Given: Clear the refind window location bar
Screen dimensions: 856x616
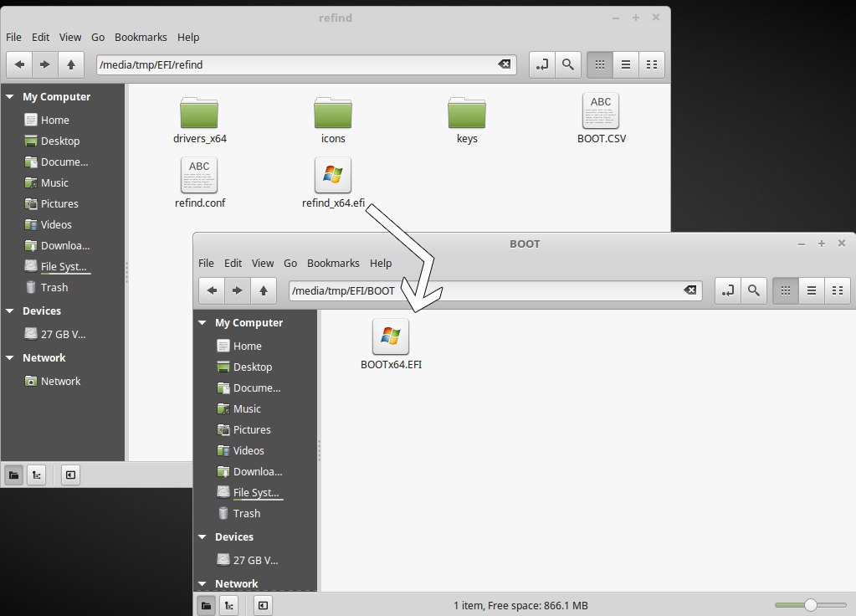Looking at the screenshot, I should coord(505,64).
